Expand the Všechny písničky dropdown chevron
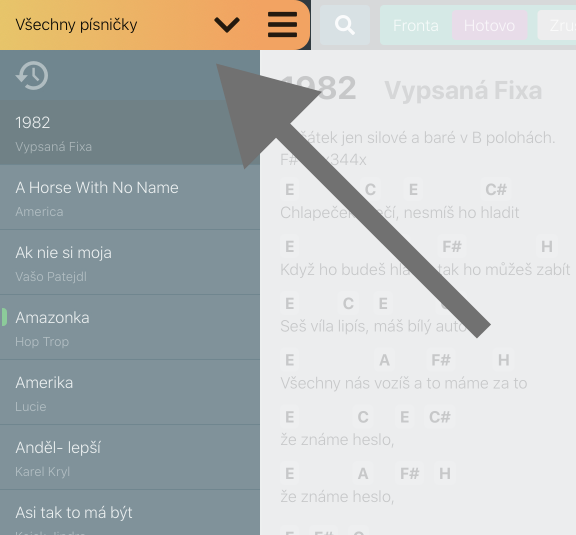 coord(227,25)
